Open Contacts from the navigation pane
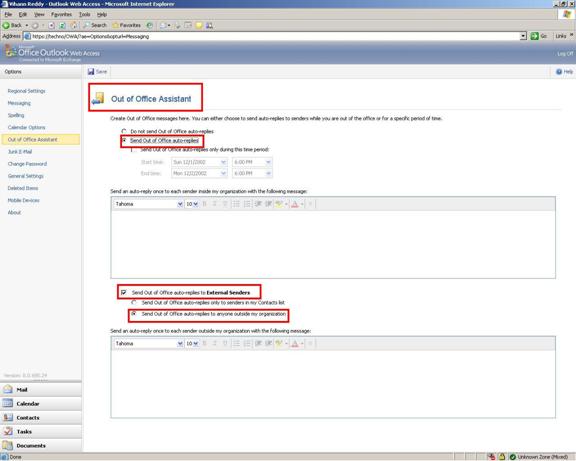Image resolution: width=576 pixels, height=461 pixels. tap(40, 418)
